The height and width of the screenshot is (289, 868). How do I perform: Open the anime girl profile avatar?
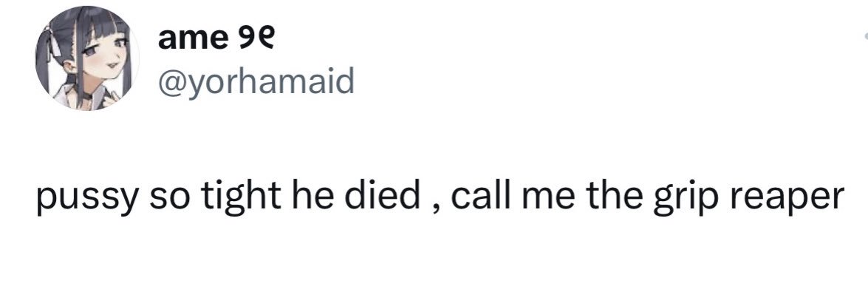(x=87, y=58)
